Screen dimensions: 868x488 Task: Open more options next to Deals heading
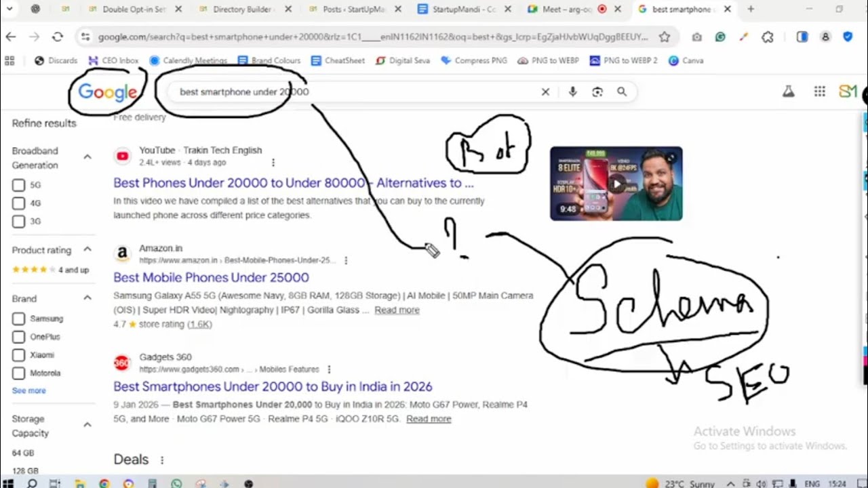click(x=161, y=460)
